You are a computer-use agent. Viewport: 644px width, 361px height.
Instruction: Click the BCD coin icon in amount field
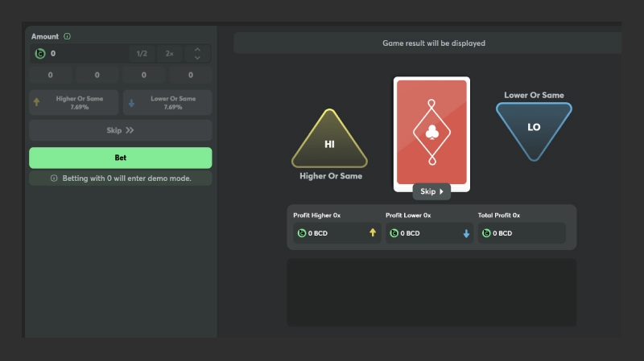pyautogui.click(x=40, y=54)
